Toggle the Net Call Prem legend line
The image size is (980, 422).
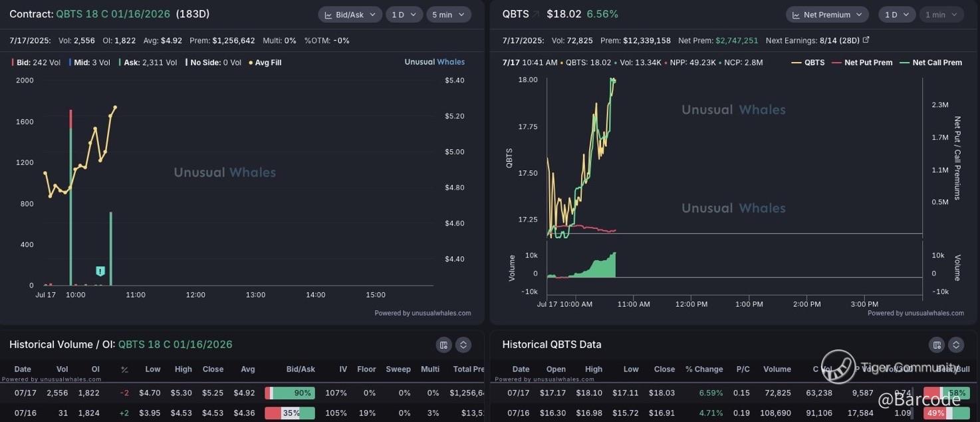pos(930,63)
